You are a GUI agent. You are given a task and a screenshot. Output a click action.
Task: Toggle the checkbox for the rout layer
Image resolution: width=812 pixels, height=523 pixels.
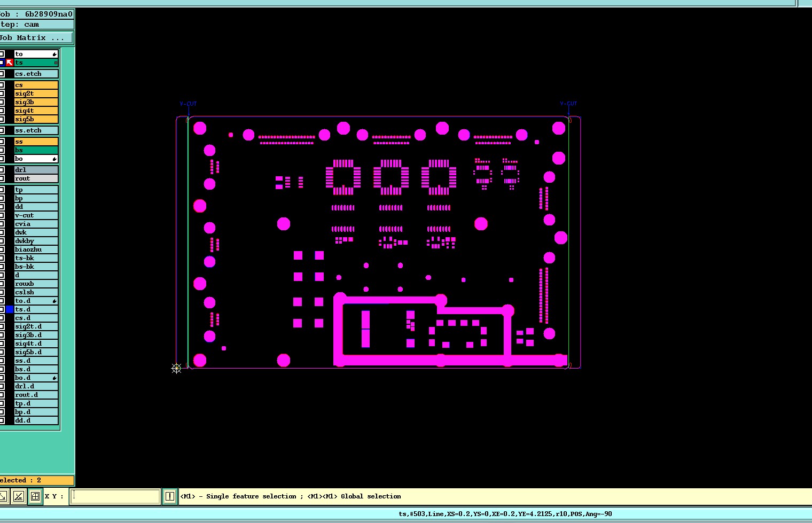coord(2,178)
